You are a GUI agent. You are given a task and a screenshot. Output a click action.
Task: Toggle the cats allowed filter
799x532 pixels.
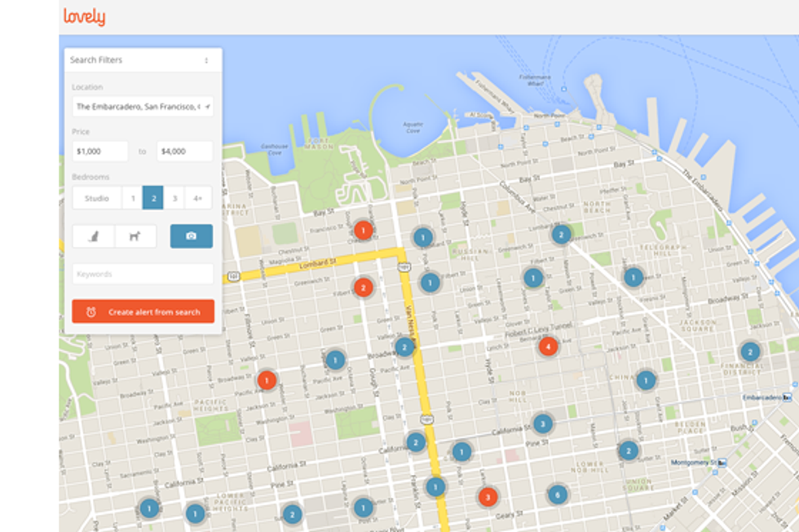click(x=93, y=236)
